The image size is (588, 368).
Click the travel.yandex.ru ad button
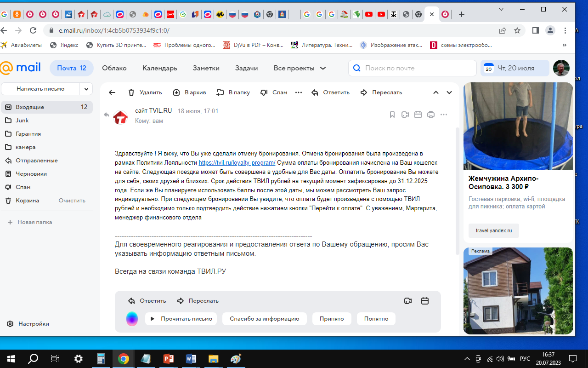tap(494, 230)
